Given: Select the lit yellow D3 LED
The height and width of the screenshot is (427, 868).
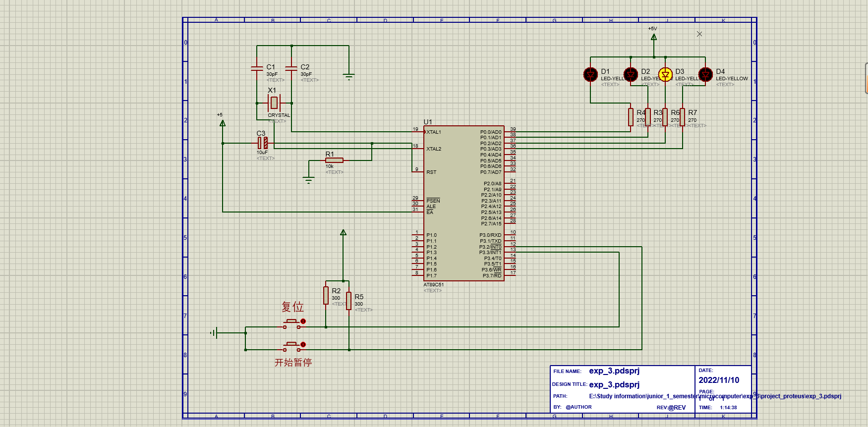Looking at the screenshot, I should coord(665,75).
